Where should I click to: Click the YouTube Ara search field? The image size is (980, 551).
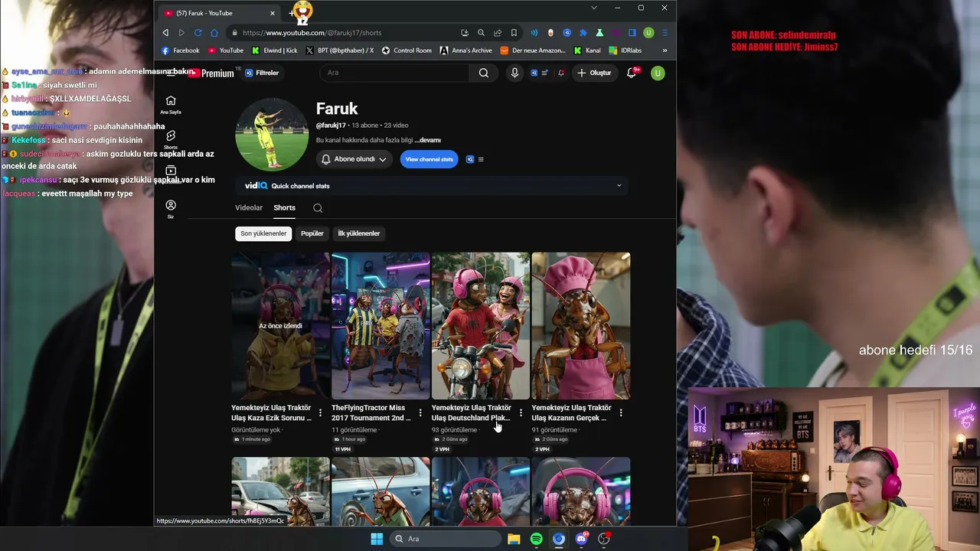pos(394,73)
